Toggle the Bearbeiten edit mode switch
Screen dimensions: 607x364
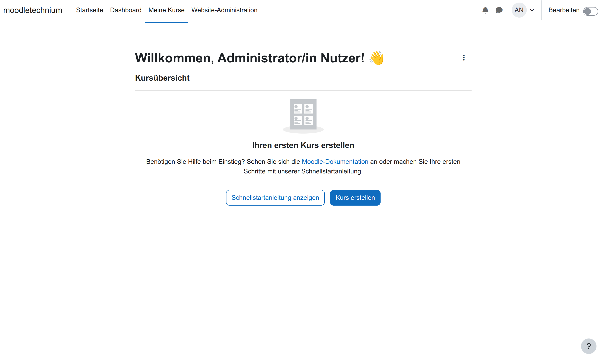click(x=590, y=11)
